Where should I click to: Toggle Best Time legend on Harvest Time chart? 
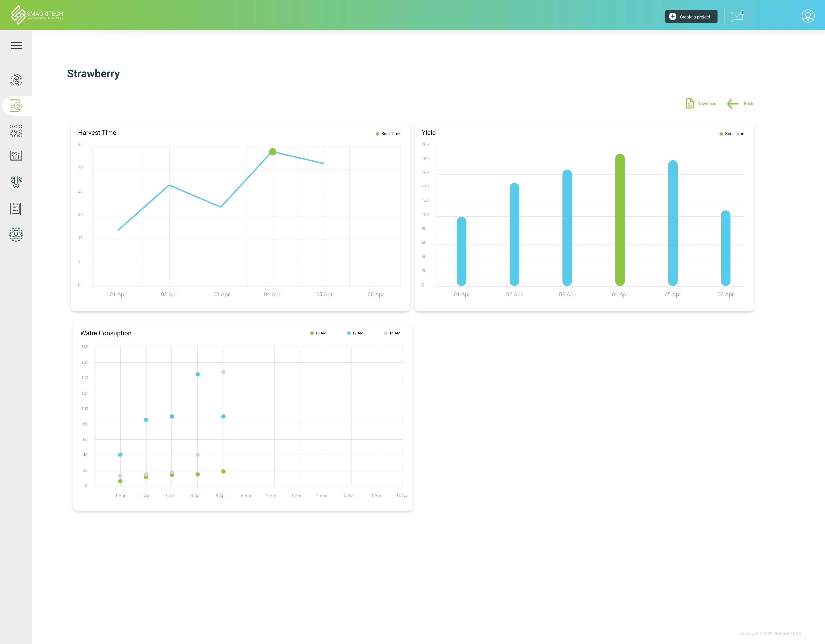(x=388, y=133)
